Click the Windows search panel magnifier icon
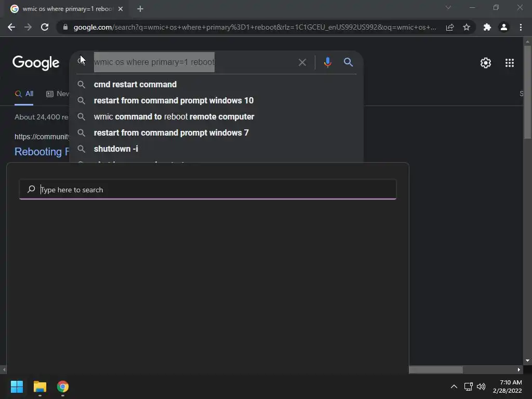Viewport: 532px width, 399px height. tap(31, 189)
